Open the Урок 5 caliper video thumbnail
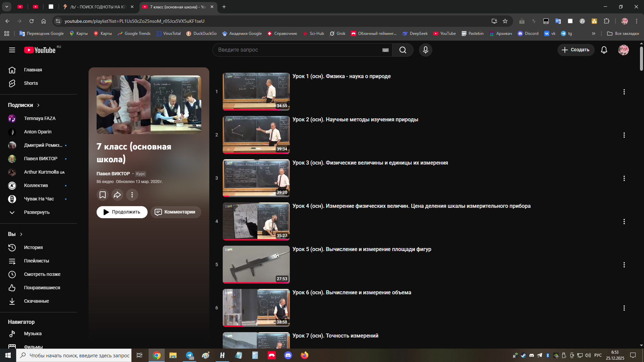This screenshot has width=644, height=362. tap(256, 264)
